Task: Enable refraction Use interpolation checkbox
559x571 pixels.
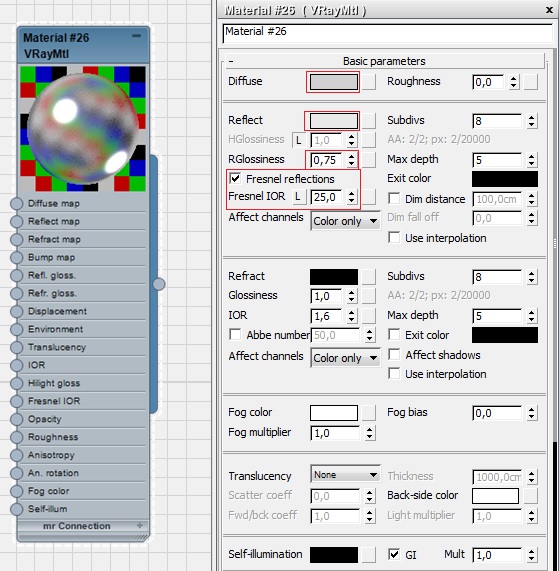Action: (394, 374)
